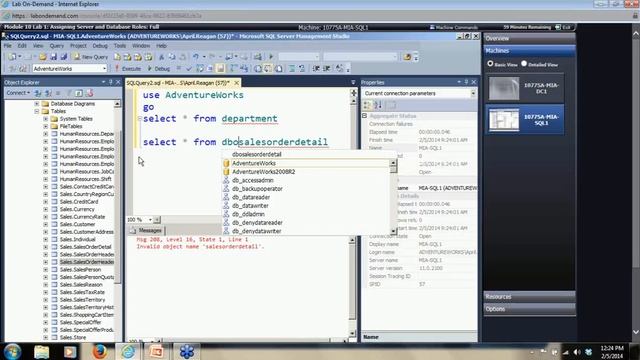Expand the Sales.Customer table node

[46, 224]
